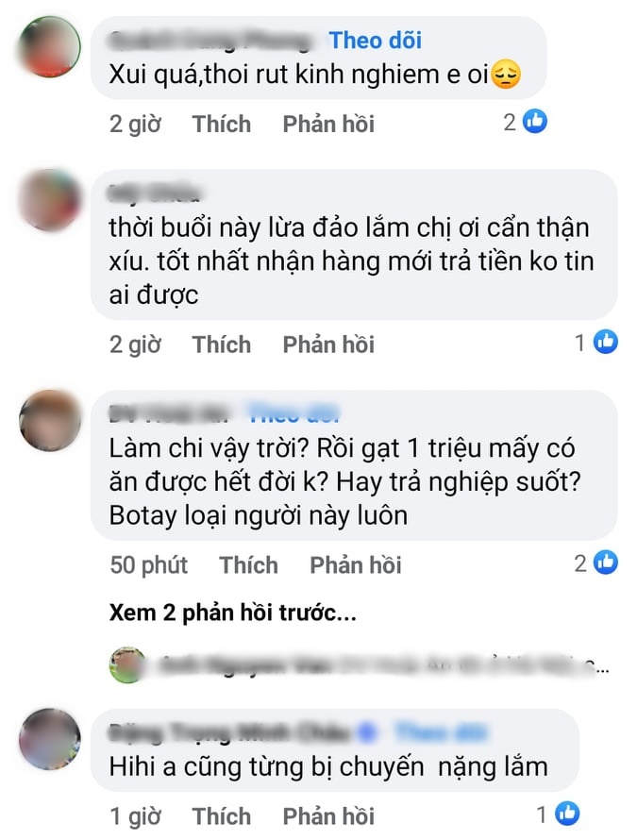Viewport: 637px width, 840px height.
Task: Like the 'thời buổi này lừa đảo' comment
Action: pos(221,344)
